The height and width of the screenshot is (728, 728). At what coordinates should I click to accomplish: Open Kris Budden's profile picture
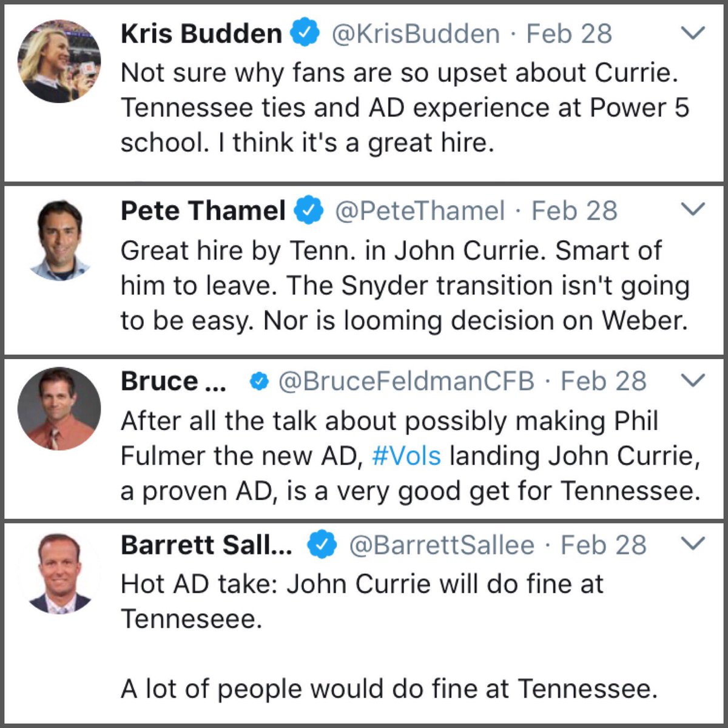59,61
